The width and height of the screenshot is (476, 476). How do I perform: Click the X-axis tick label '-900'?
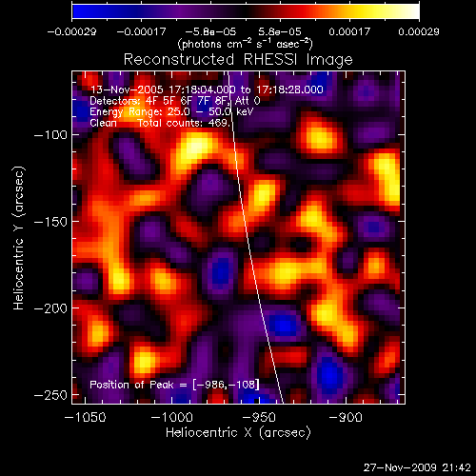tap(346, 417)
